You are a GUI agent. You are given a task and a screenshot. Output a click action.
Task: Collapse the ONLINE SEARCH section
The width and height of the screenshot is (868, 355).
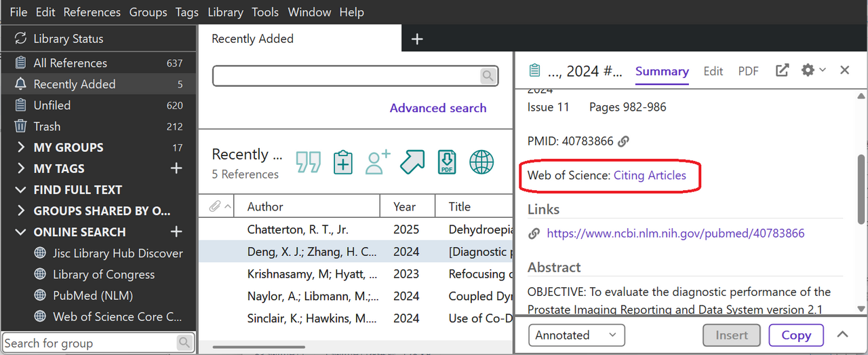(20, 231)
